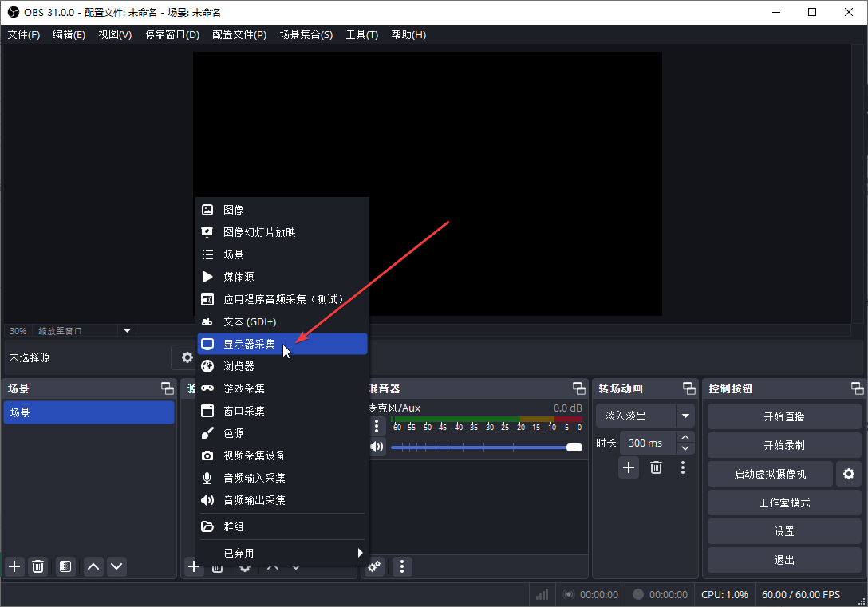
Task: Undock the 转场动画 panel
Action: point(689,388)
